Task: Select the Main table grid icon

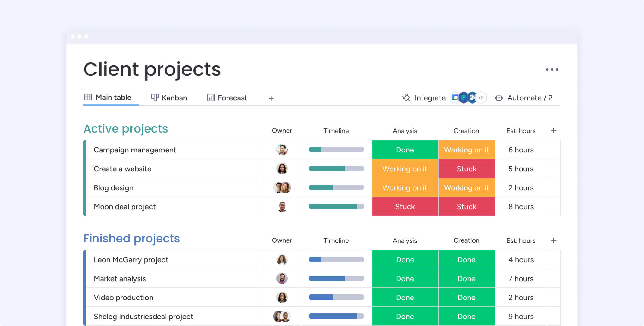Action: tap(88, 97)
